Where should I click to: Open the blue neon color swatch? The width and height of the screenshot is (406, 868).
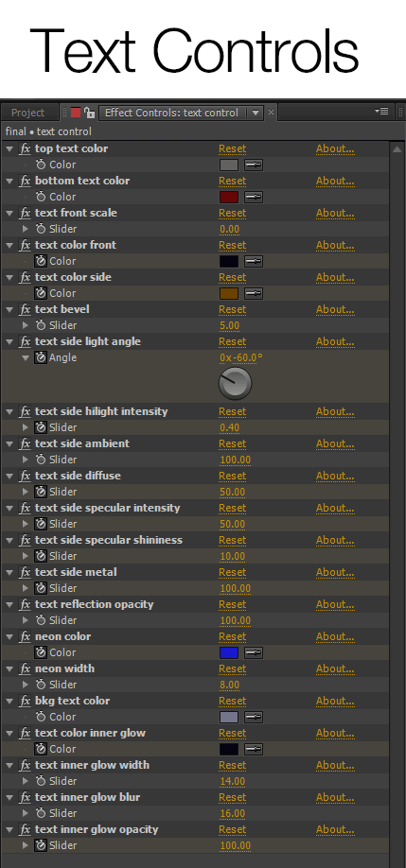point(229,652)
